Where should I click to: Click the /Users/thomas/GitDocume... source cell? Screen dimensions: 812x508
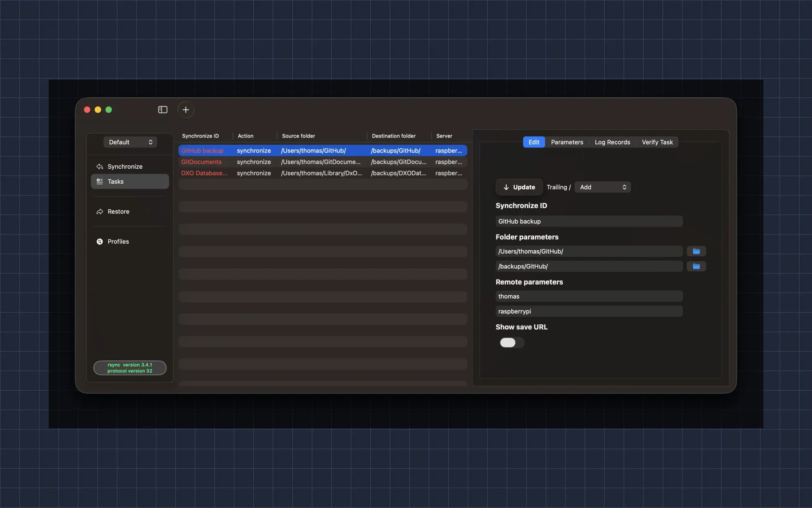coord(321,162)
